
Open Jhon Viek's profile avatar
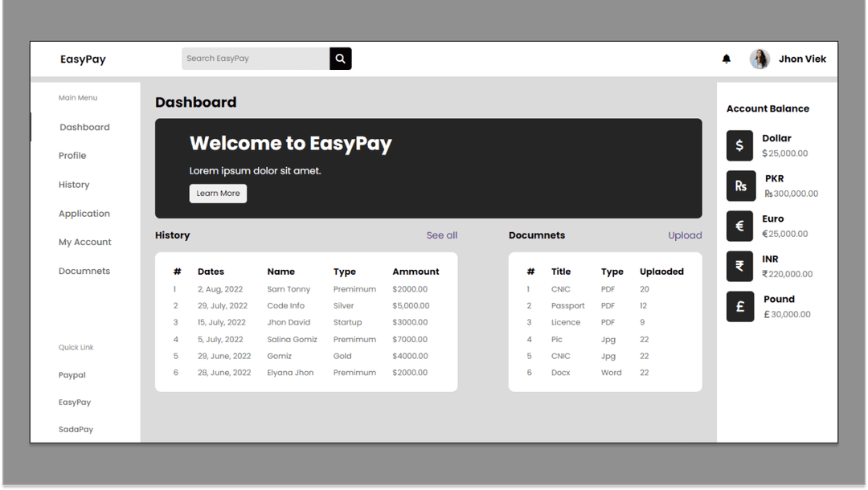[759, 59]
